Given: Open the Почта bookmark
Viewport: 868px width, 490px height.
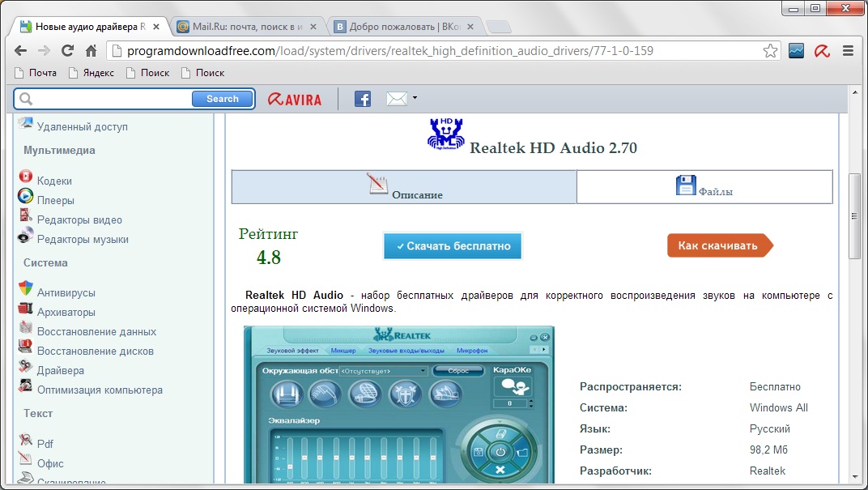Looking at the screenshot, I should click(x=36, y=73).
